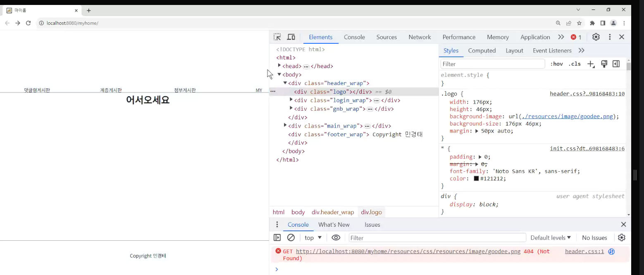Switch to the Console panel tab
644x275 pixels.
click(x=354, y=37)
